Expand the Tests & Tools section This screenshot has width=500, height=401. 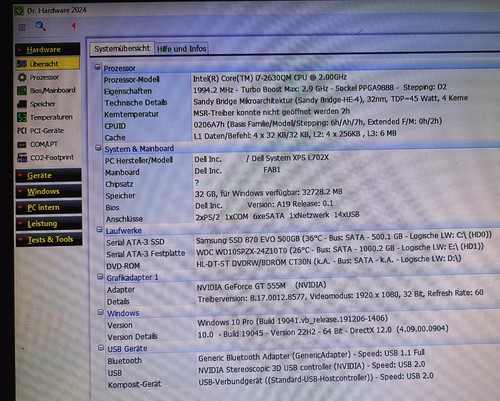click(49, 239)
